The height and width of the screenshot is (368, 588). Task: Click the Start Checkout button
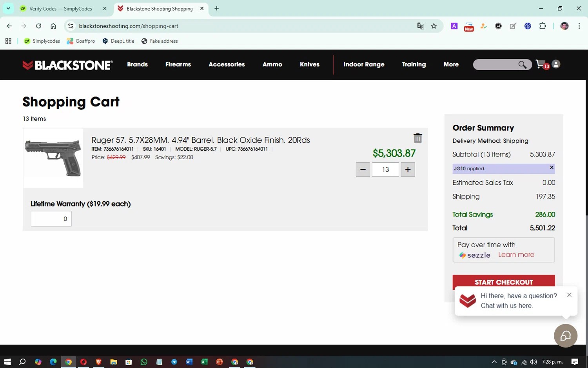pos(504,282)
